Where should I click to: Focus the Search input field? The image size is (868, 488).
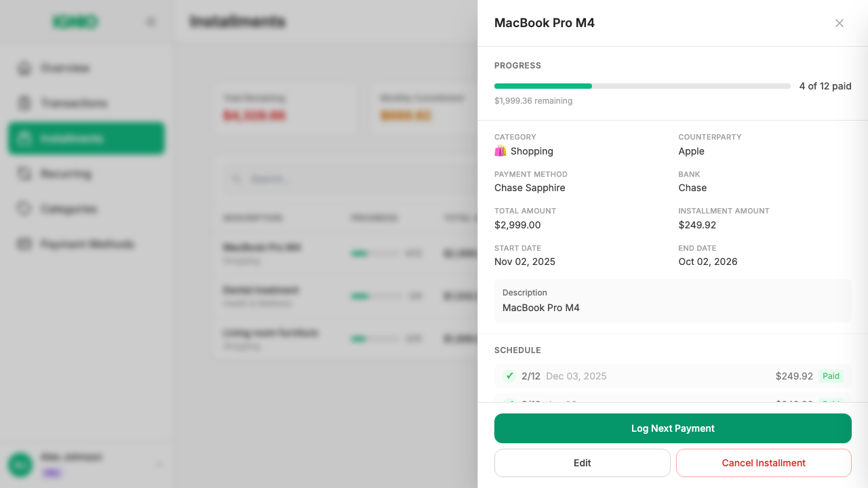pyautogui.click(x=339, y=180)
